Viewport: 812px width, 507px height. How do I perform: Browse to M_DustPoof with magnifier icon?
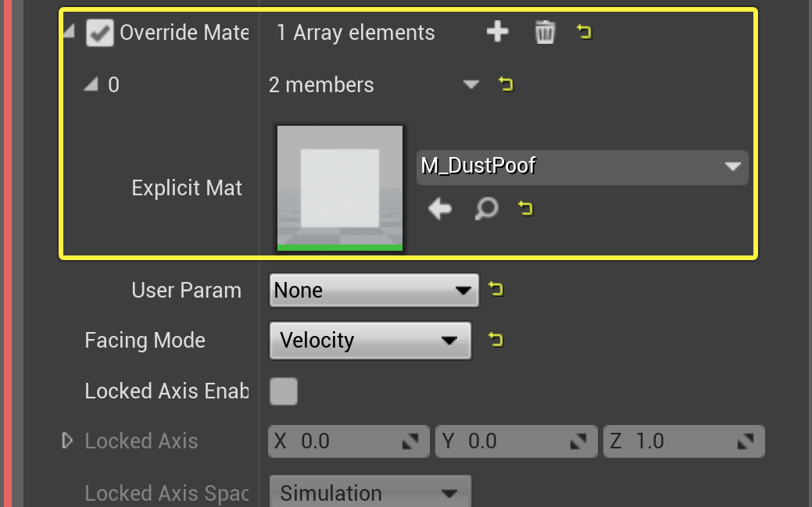[x=486, y=209]
